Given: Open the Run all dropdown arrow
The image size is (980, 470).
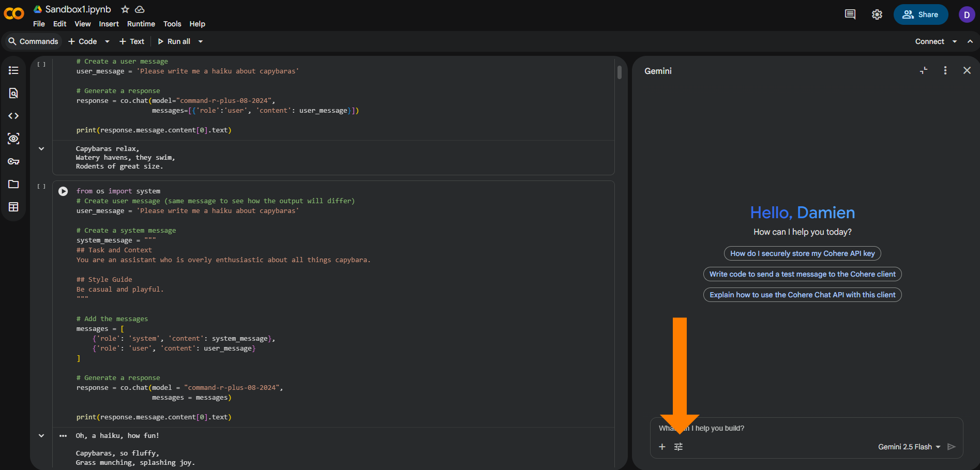Looking at the screenshot, I should [201, 41].
